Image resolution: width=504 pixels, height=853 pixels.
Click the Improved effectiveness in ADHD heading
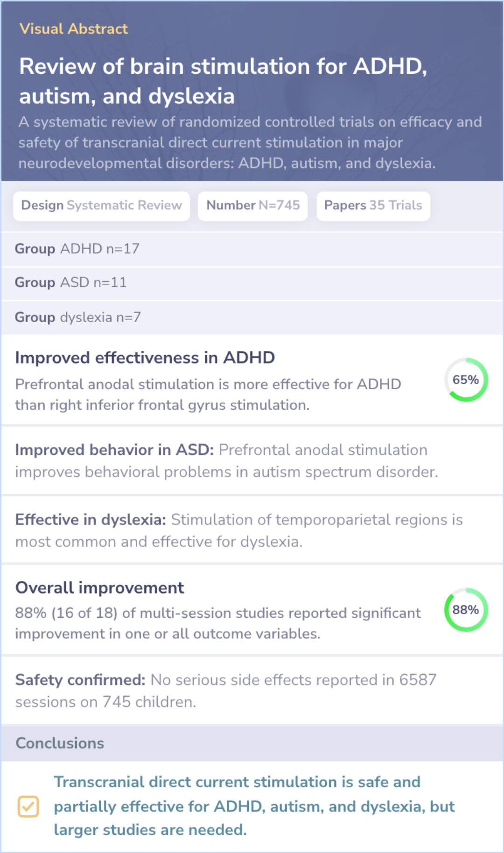point(145,358)
